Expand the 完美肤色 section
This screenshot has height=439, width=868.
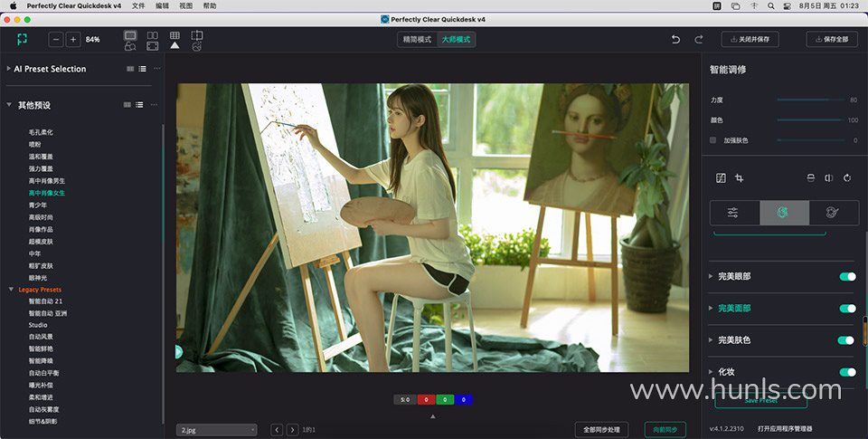(711, 339)
